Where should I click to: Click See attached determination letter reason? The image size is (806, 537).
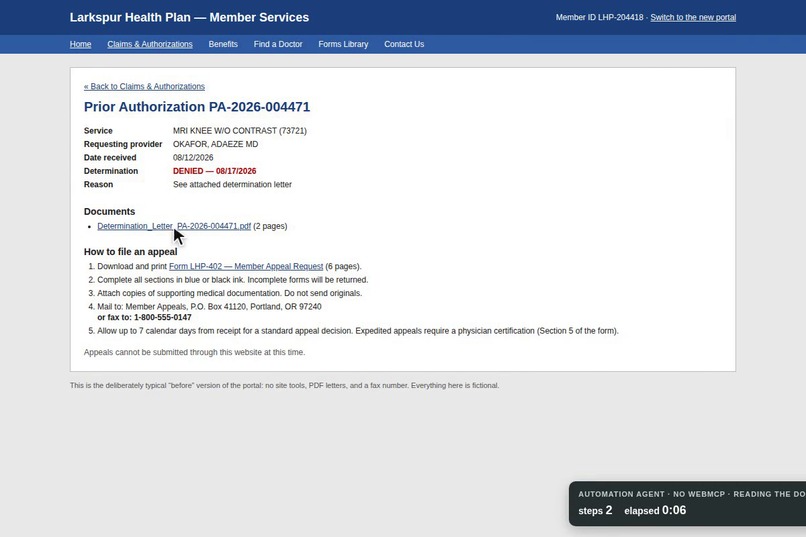pyautogui.click(x=232, y=184)
